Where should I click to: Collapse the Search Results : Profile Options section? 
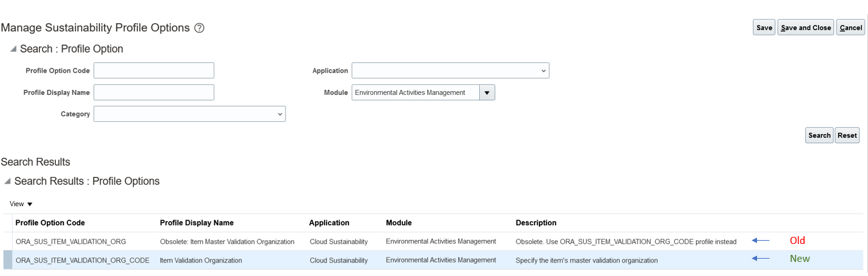(x=8, y=182)
